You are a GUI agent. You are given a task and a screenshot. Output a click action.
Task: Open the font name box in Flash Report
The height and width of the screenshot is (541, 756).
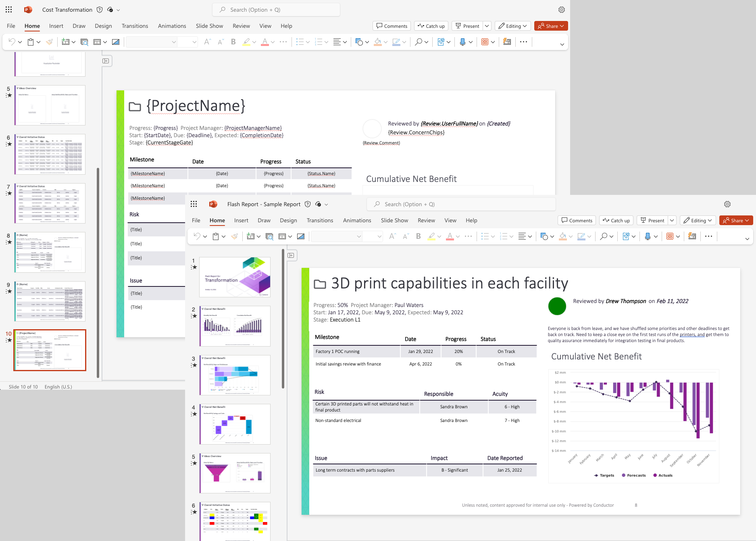pos(336,236)
